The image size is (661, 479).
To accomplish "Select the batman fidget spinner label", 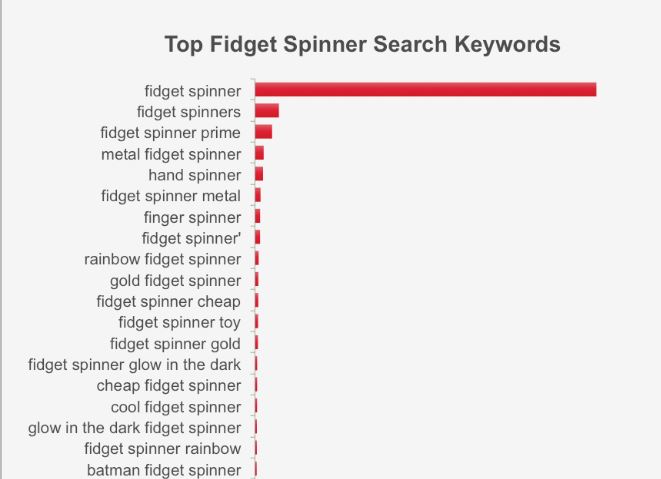I will (164, 470).
